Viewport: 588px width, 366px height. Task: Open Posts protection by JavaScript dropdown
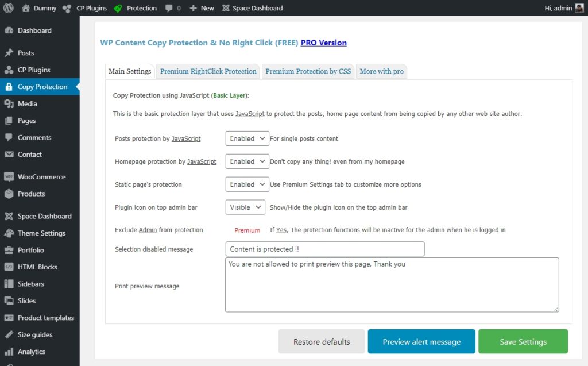point(247,138)
